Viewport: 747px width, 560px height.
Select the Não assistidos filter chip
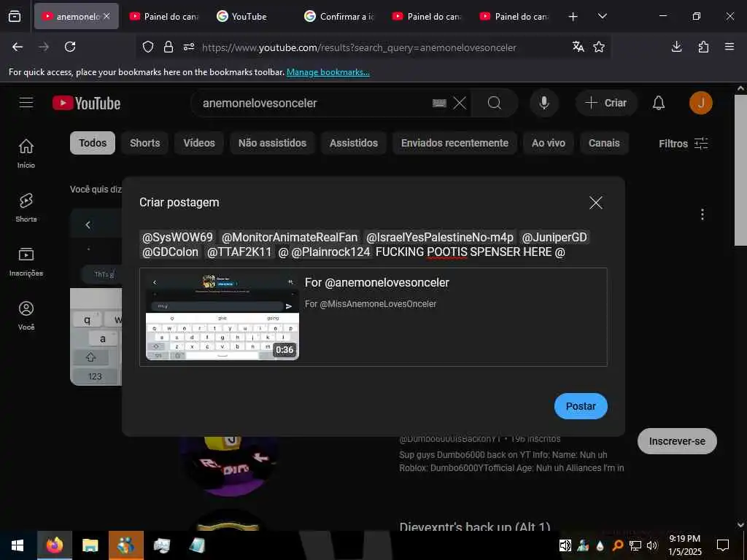tap(273, 143)
